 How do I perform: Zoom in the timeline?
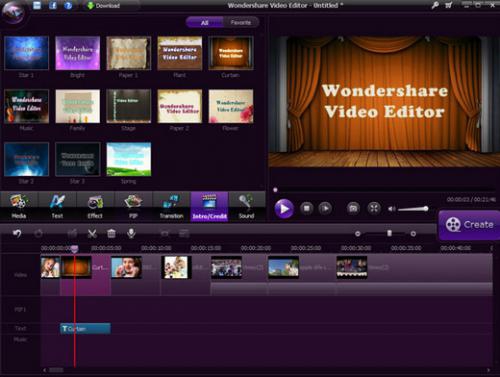click(x=413, y=234)
